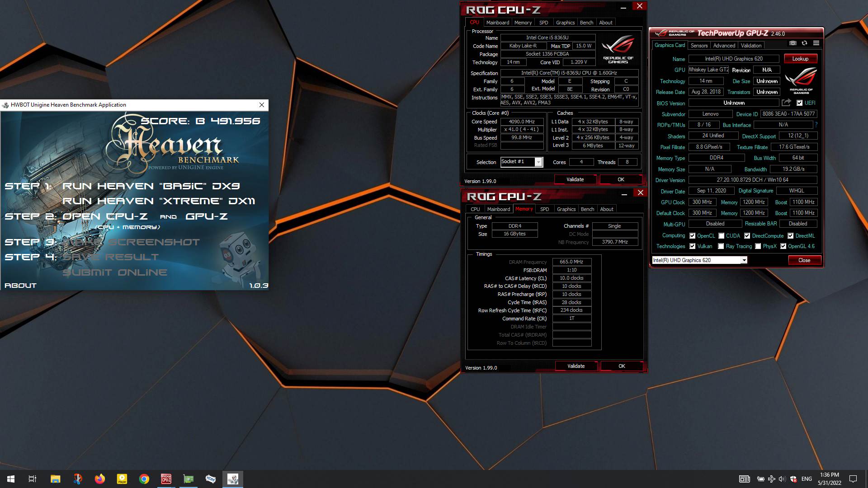Open the News and interests tray icon
Image resolution: width=868 pixels, height=488 pixels.
pos(744,479)
